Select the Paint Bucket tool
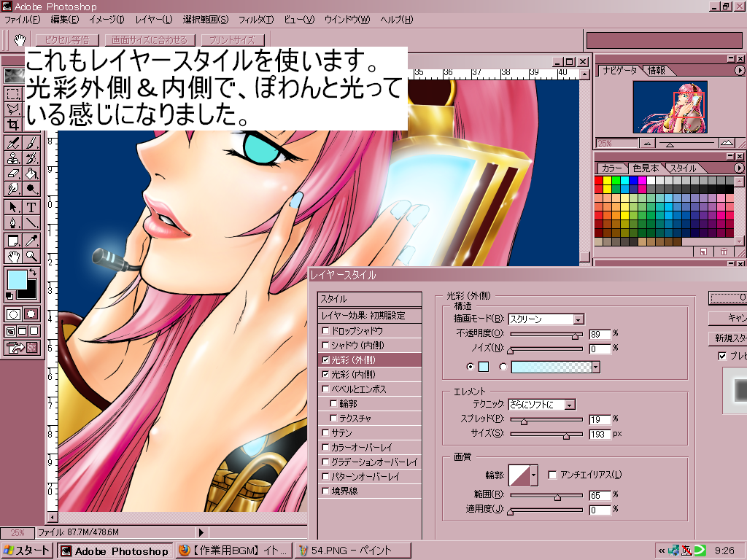The image size is (747, 560). pos(32,174)
